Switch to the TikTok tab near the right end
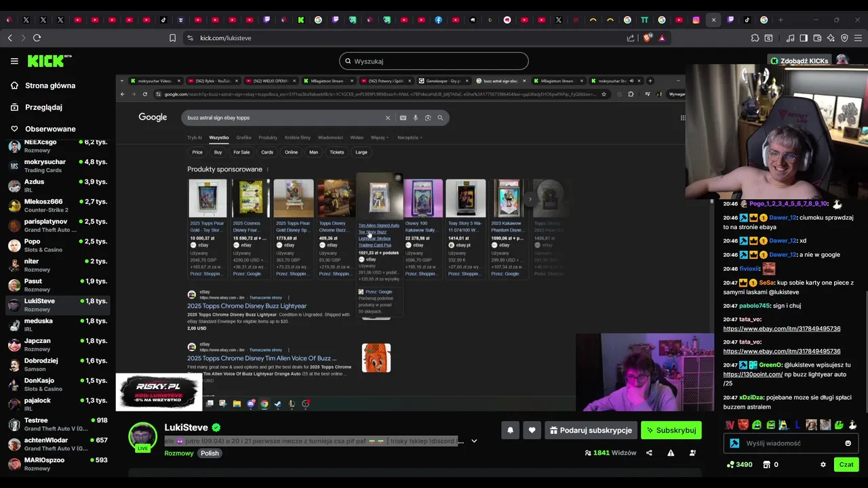This screenshot has height=488, width=868. (x=747, y=20)
